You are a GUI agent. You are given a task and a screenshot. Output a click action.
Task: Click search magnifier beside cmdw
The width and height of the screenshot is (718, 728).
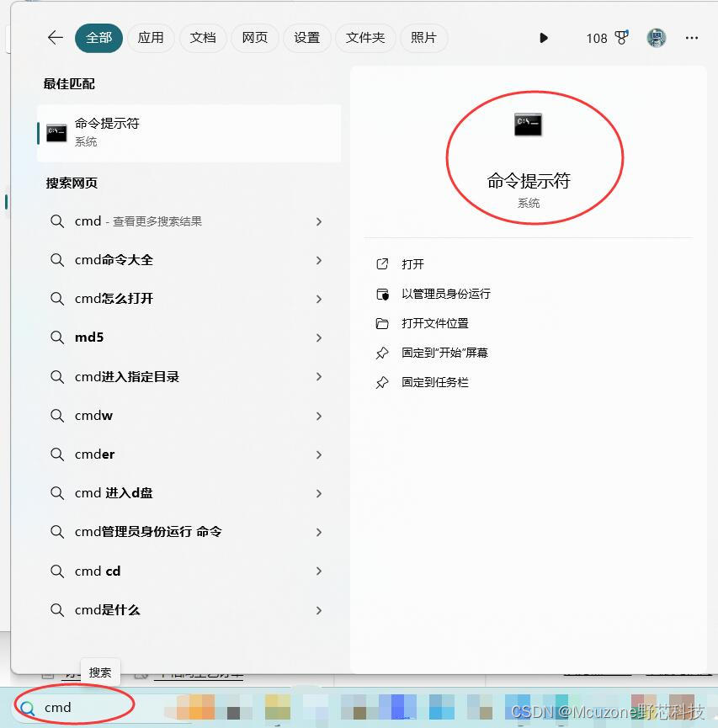click(57, 416)
